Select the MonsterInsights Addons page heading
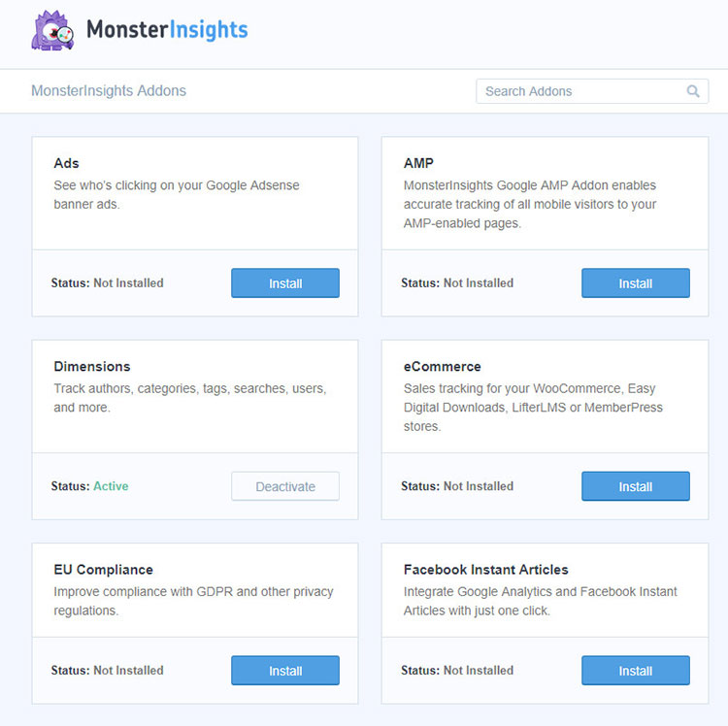This screenshot has width=728, height=726. tap(109, 91)
